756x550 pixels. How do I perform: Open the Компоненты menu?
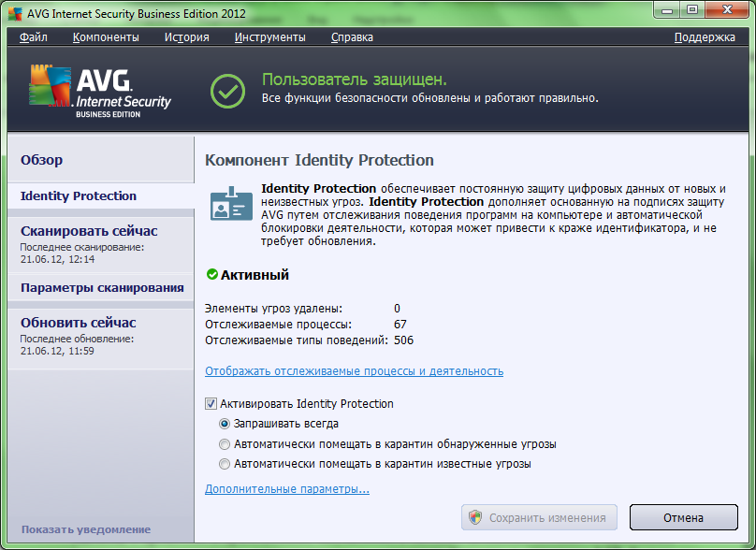[x=106, y=37]
